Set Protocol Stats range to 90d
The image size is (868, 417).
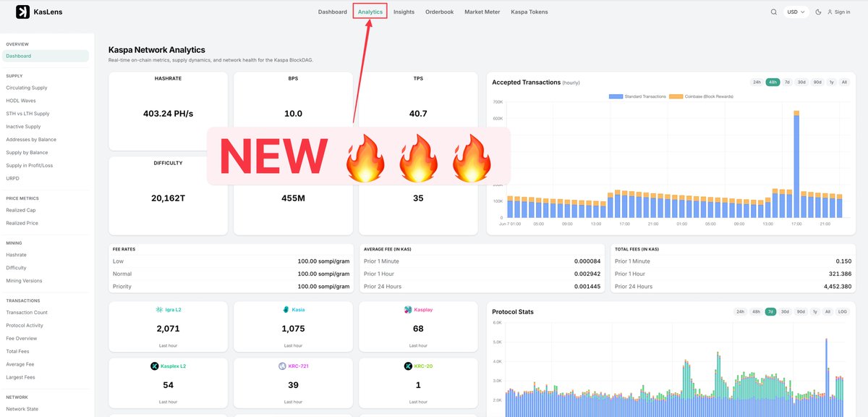[x=801, y=311]
